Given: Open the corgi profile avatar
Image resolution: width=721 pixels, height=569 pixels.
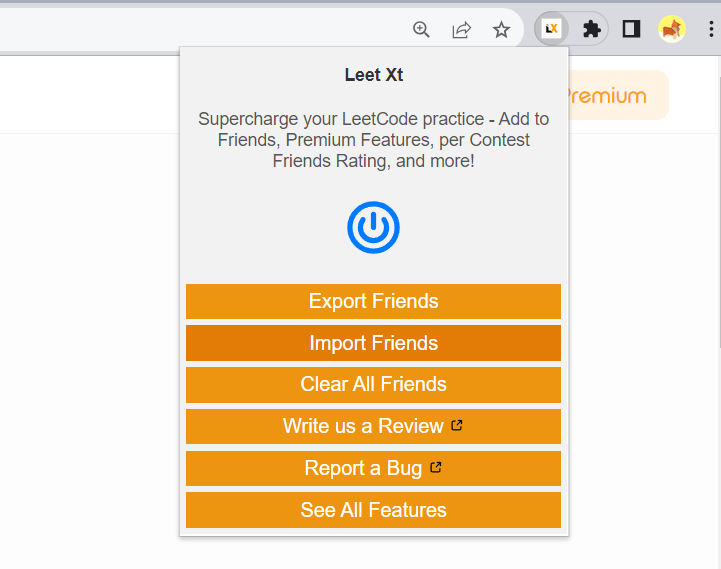Looking at the screenshot, I should [672, 29].
